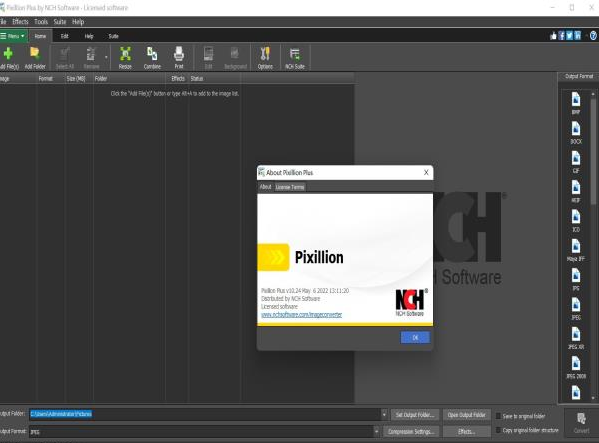
Task: Click the Output Folder path input field
Action: click(205, 414)
